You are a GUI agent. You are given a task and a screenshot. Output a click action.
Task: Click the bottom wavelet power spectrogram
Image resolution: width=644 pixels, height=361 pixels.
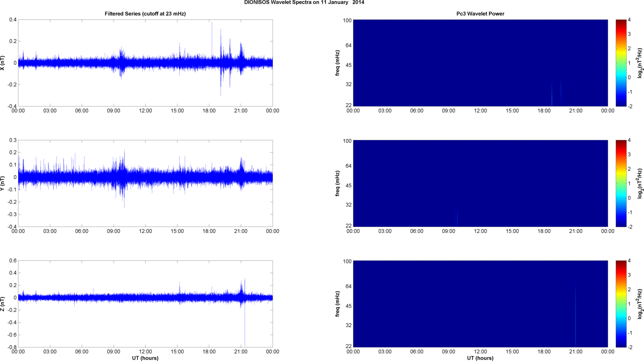click(480, 304)
